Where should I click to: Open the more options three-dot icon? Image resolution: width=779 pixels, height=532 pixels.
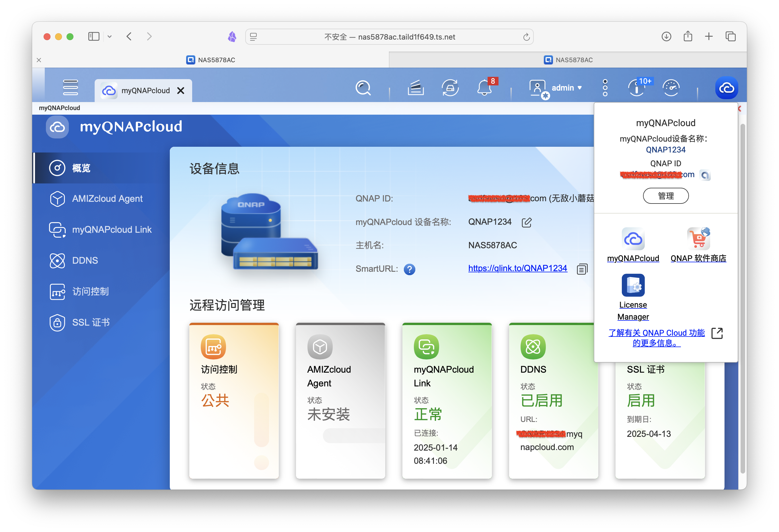(605, 88)
